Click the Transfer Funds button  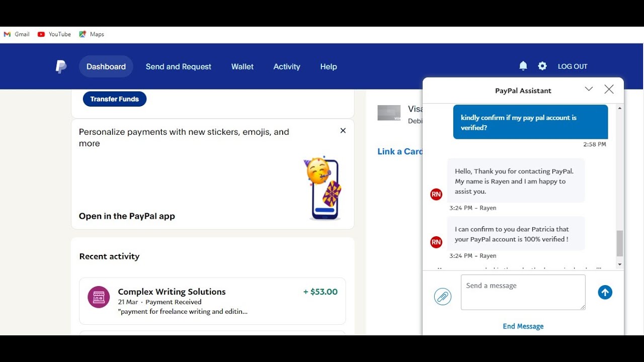(115, 99)
